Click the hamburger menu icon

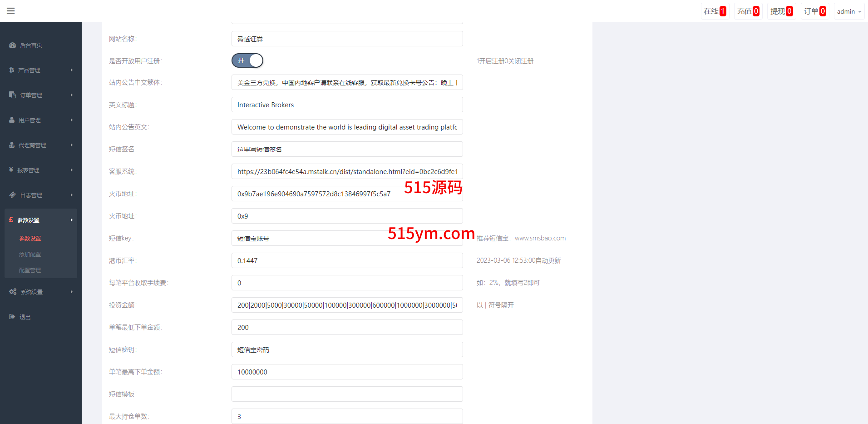tap(11, 11)
